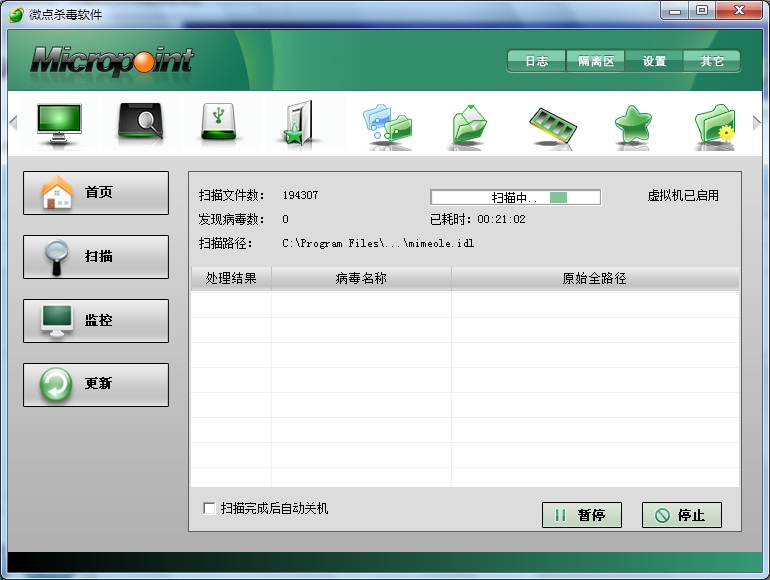The height and width of the screenshot is (580, 770).
Task: Click the green star icon in toolbar
Action: tap(633, 123)
